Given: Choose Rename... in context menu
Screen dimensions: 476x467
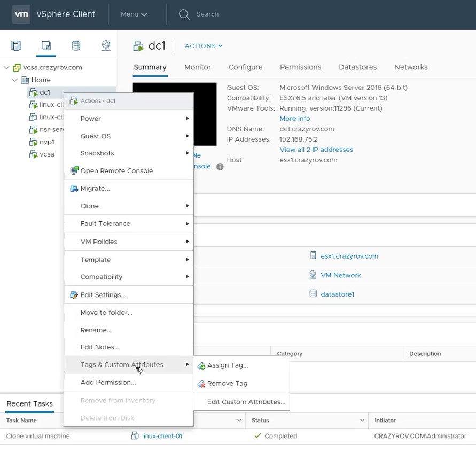Looking at the screenshot, I should [x=129, y=330].
